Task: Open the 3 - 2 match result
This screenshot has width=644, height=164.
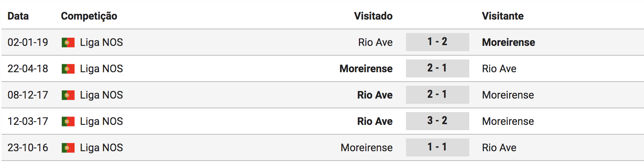Action: [437, 121]
